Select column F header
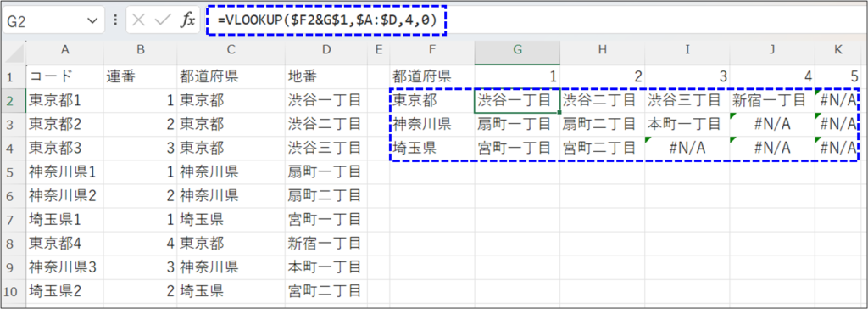868x309 pixels. [431, 50]
